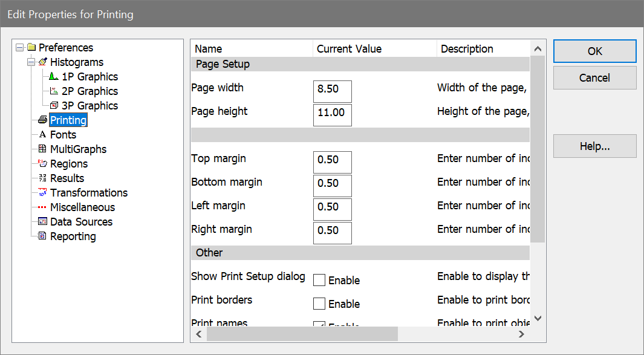This screenshot has width=644, height=355.
Task: Enable the Print borders checkbox
Action: [319, 304]
